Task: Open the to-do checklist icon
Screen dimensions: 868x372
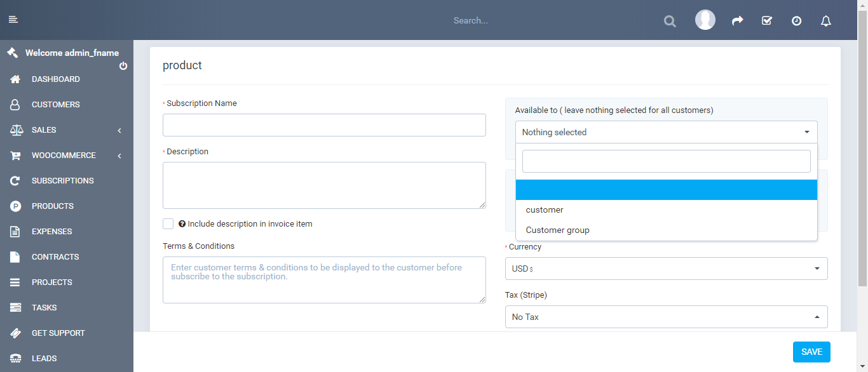Action: tap(767, 21)
